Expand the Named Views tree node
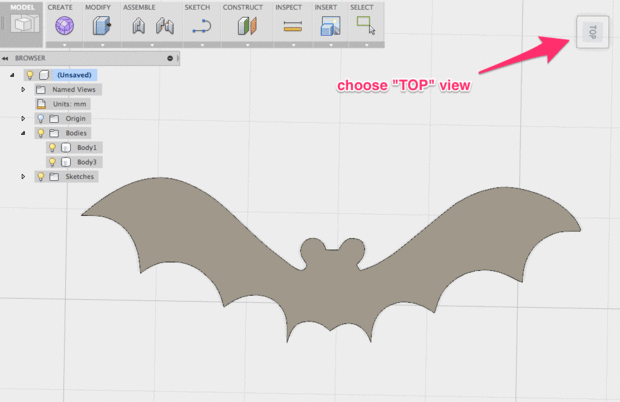This screenshot has height=402, width=620. (23, 90)
